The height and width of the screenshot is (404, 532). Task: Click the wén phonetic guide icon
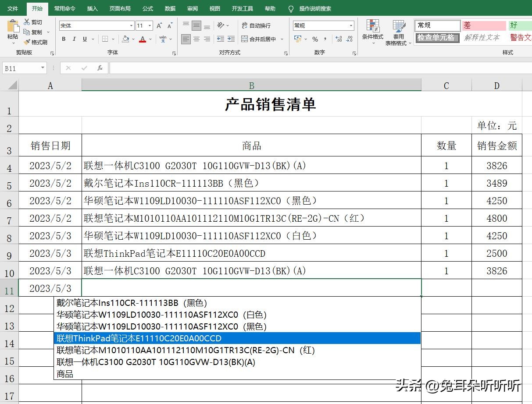coord(163,39)
